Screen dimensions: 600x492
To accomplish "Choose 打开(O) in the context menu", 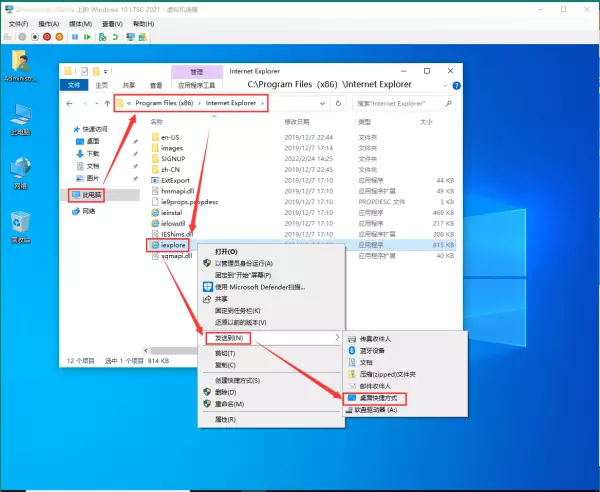I will (226, 252).
